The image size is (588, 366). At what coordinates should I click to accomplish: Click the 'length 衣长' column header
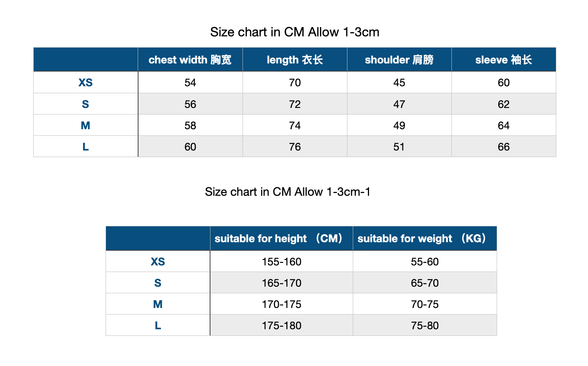[295, 60]
